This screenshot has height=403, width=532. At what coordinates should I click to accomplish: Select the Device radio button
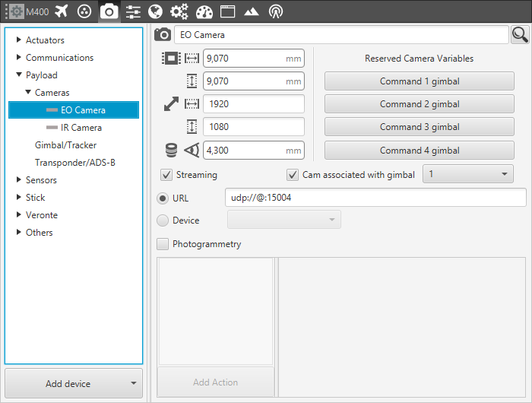pyautogui.click(x=163, y=221)
